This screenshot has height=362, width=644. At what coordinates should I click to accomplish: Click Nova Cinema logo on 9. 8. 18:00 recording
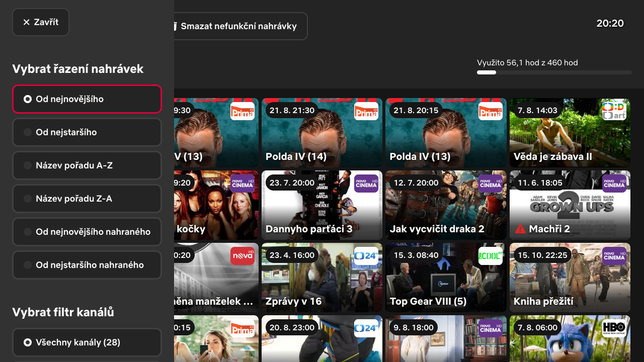click(490, 328)
